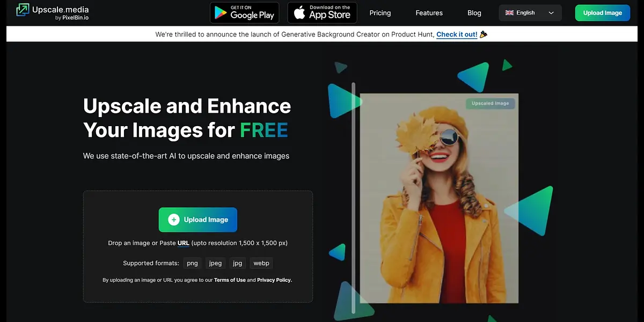
Task: Open the Google Play store badge
Action: [245, 12]
